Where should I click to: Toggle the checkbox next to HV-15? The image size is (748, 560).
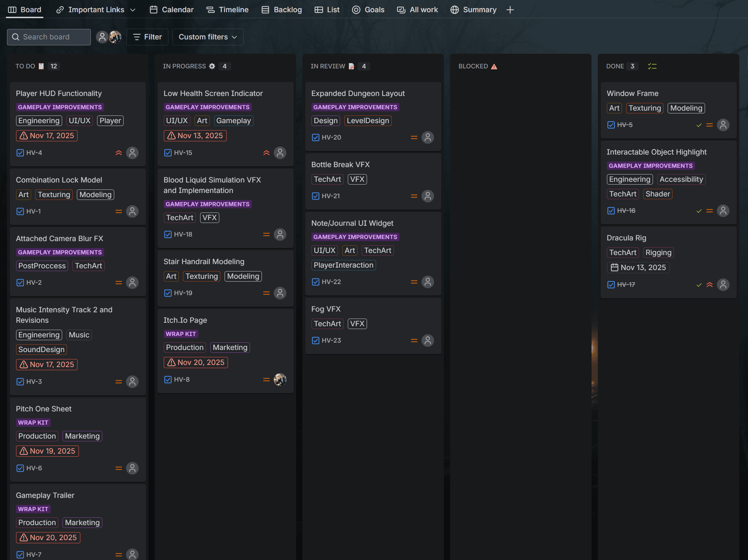pyautogui.click(x=168, y=153)
